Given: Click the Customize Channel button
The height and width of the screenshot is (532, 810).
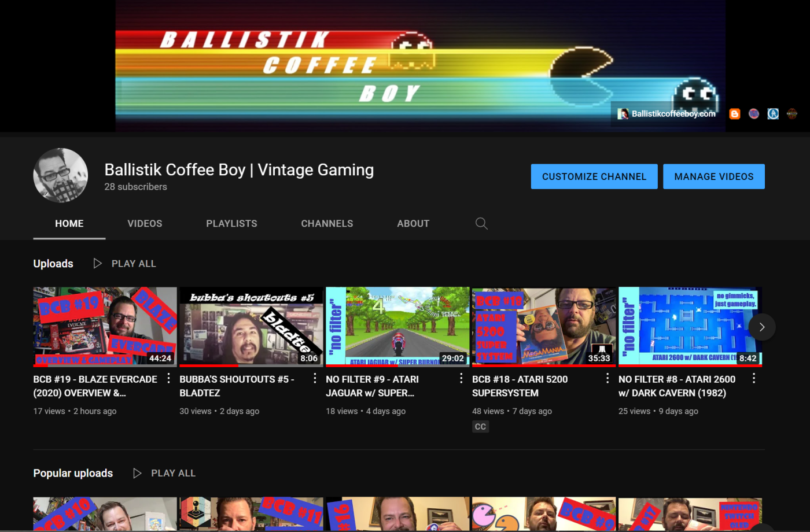Looking at the screenshot, I should pyautogui.click(x=594, y=176).
